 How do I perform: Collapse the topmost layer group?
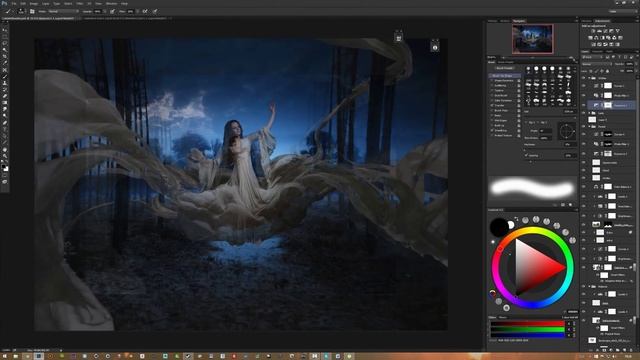(589, 78)
